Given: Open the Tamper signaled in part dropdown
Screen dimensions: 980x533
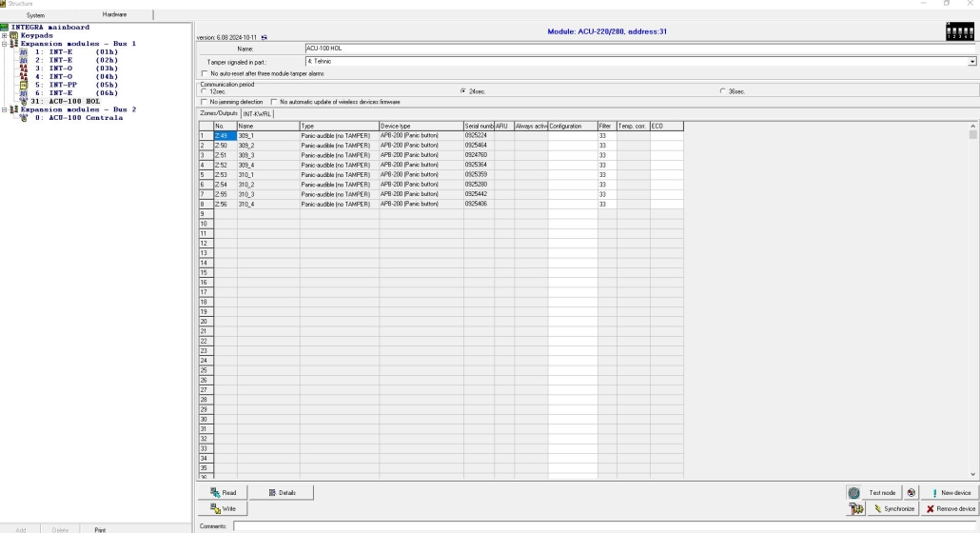Looking at the screenshot, I should [x=971, y=61].
